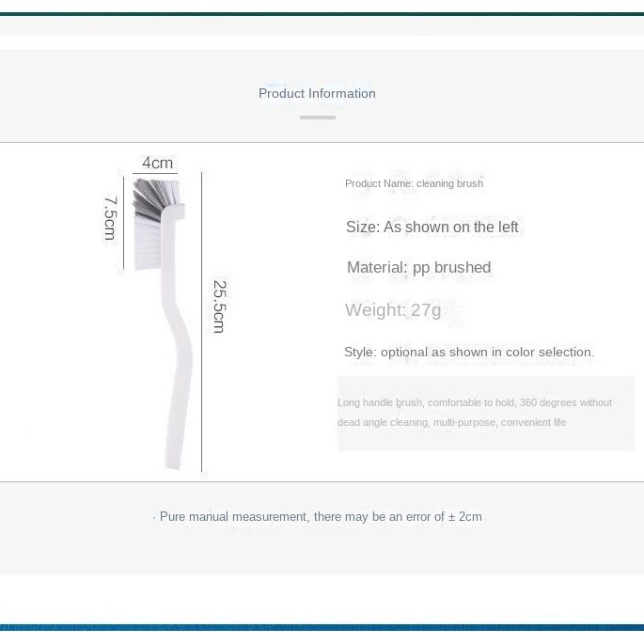Click the gray underline below the heading
Viewport: 644px width, 644px height.
point(318,118)
